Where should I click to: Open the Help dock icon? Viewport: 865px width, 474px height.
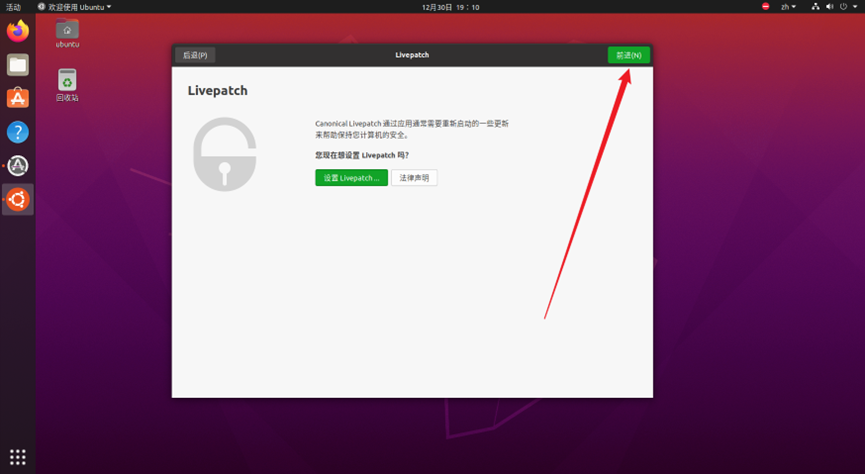pyautogui.click(x=18, y=132)
